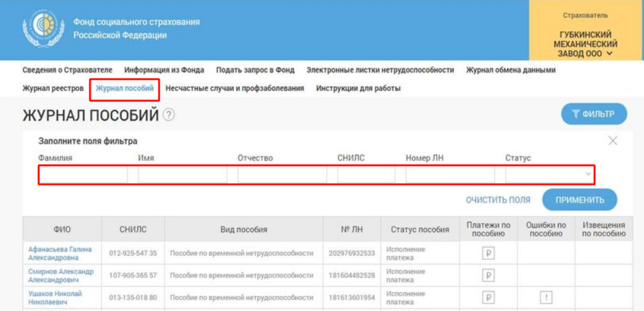
Task: Select ЛН number 181604482528
Action: coord(352,276)
